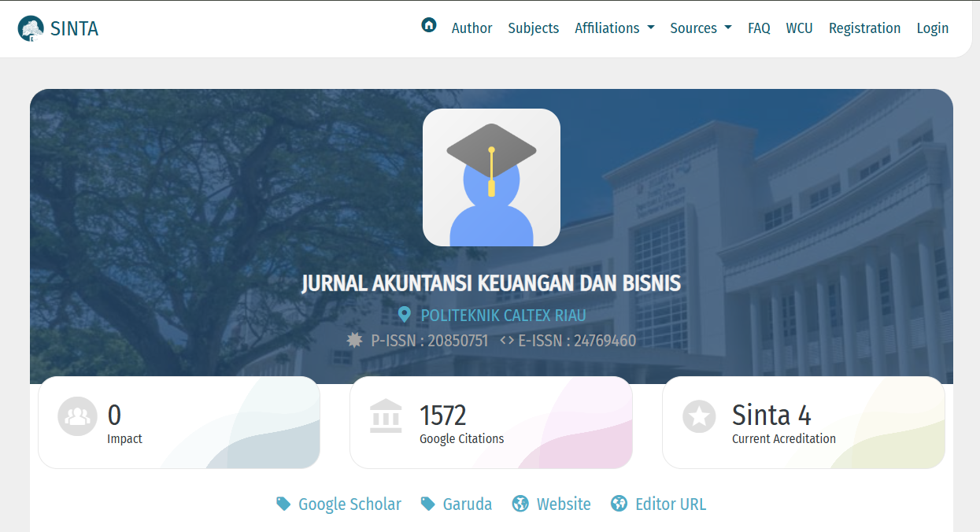Viewport: 980px width, 532px height.
Task: Click the SINTA brand name text
Action: pyautogui.click(x=75, y=29)
